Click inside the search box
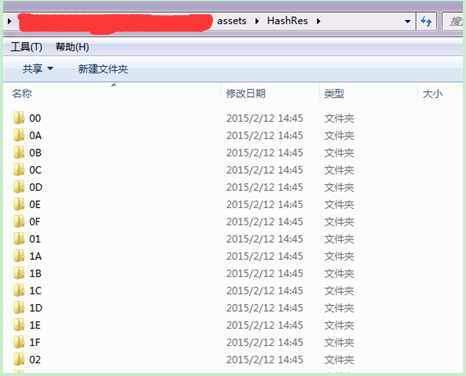 (x=454, y=22)
